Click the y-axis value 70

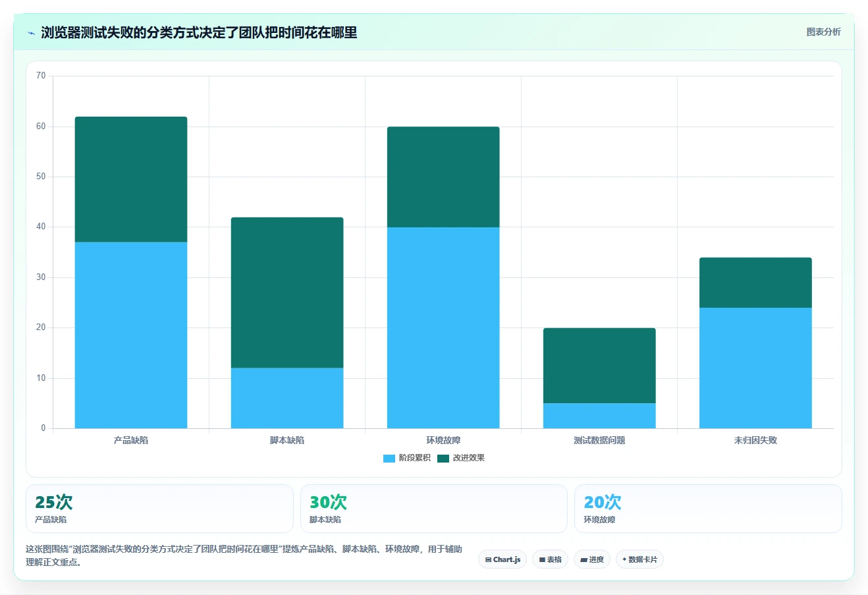tap(41, 76)
